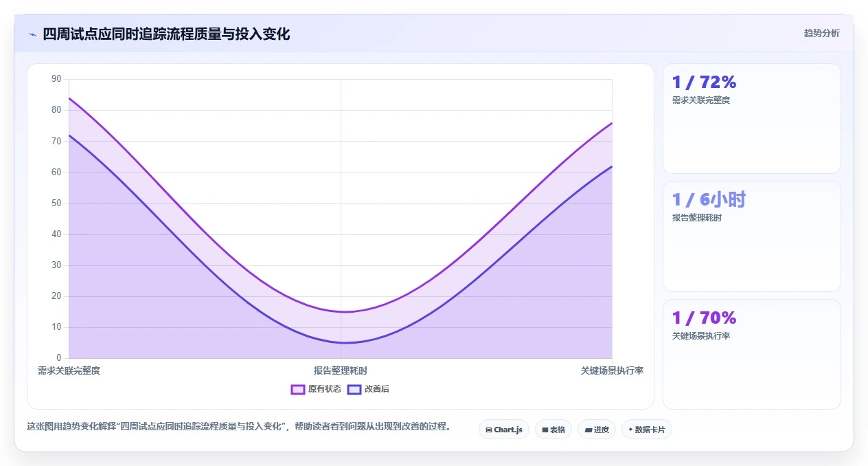Click the 1 / 70% value text

click(x=704, y=318)
